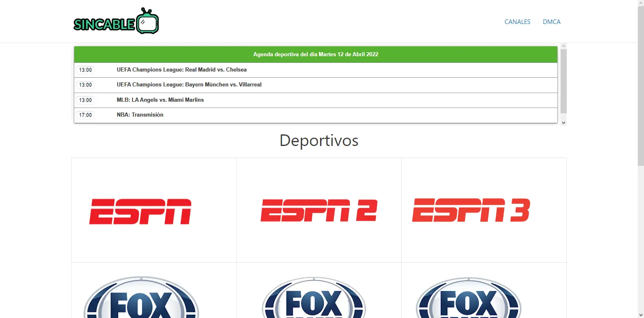Click the green agenda date header
The image size is (644, 318).
(316, 55)
